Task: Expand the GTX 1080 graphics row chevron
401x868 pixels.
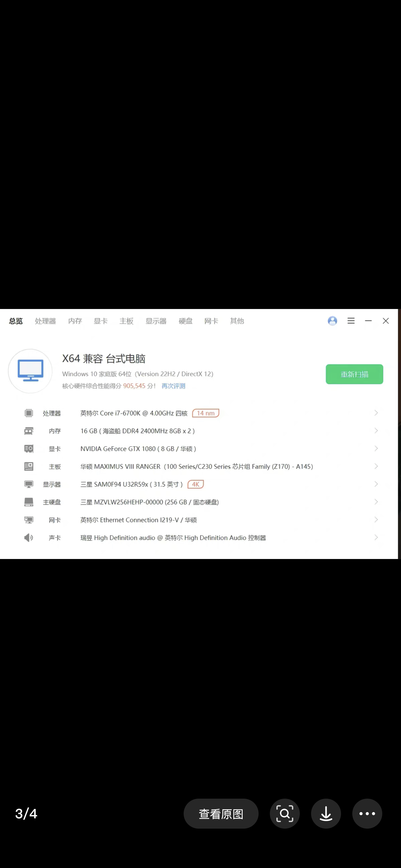Action: point(376,448)
